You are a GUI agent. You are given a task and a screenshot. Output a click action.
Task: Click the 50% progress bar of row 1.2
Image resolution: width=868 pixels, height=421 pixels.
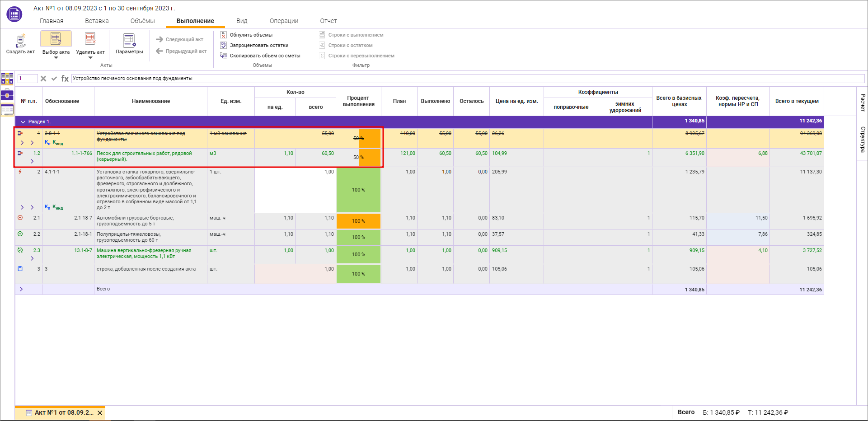pos(358,158)
